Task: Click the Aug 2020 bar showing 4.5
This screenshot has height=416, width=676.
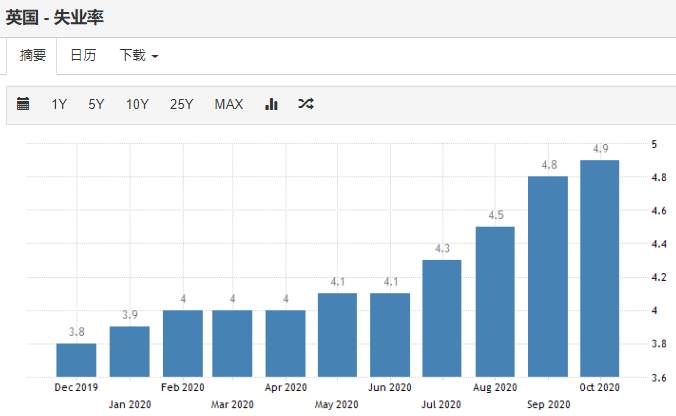Action: coord(495,302)
